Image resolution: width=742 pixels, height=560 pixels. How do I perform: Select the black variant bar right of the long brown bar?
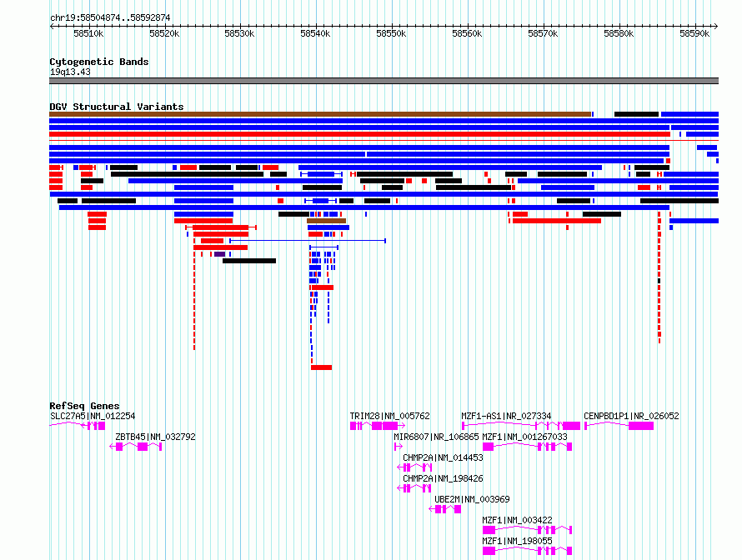click(x=636, y=114)
